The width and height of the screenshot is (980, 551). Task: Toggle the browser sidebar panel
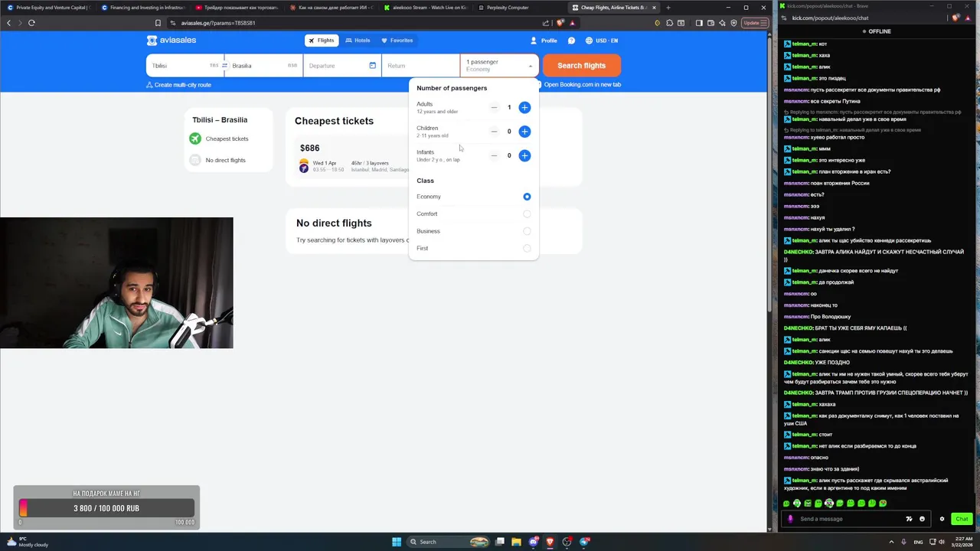pos(699,23)
